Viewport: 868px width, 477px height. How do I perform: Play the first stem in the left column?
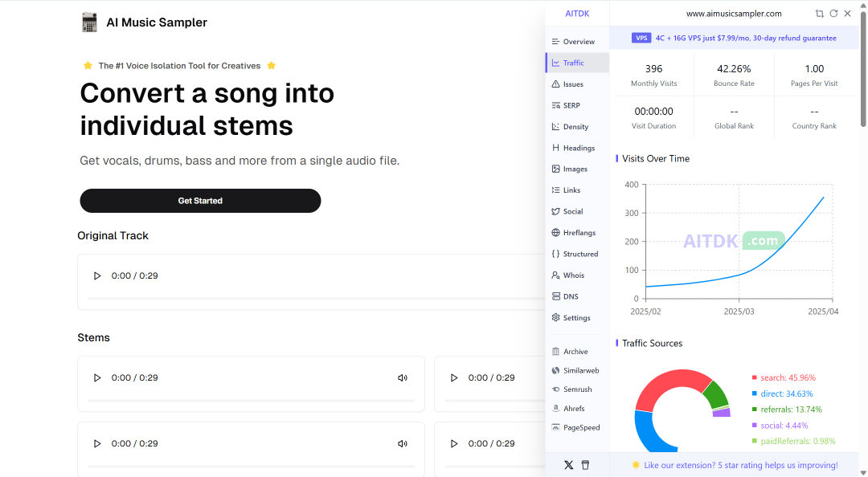coord(97,377)
